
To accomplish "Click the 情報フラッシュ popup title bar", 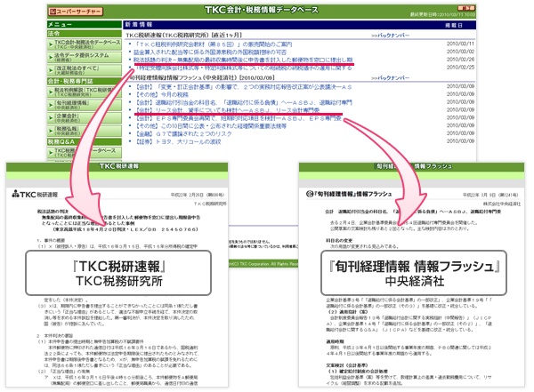I will coord(411,166).
